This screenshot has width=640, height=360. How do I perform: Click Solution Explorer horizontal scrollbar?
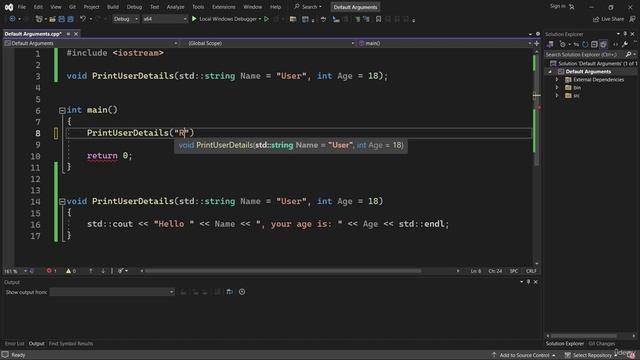pos(584,336)
